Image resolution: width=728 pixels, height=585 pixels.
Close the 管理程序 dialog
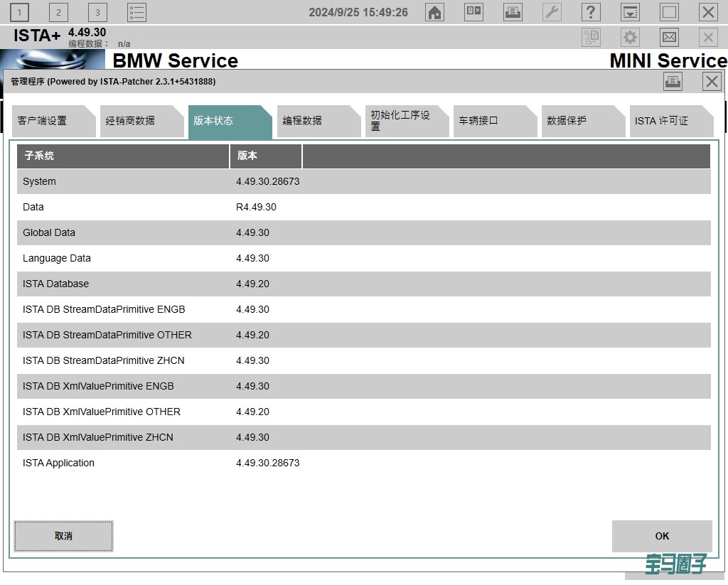(712, 82)
